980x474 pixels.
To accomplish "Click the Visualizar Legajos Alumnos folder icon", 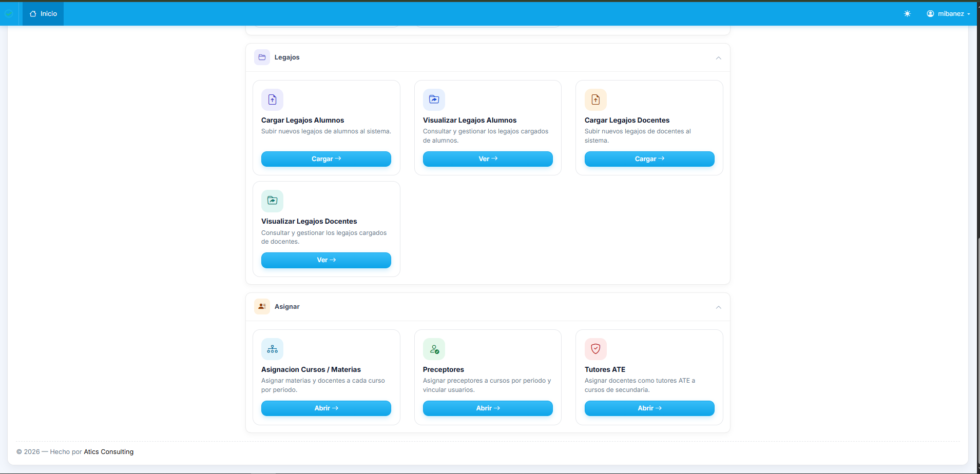I will tap(434, 100).
